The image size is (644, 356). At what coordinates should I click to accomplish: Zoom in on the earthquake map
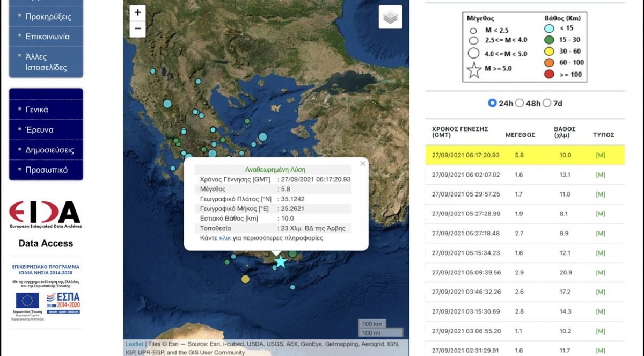138,13
